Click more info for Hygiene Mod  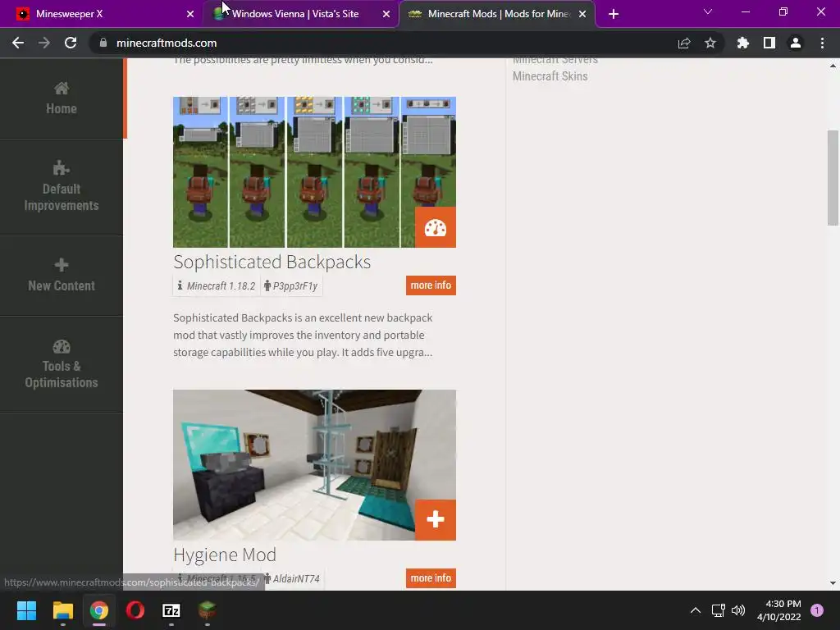(x=431, y=578)
